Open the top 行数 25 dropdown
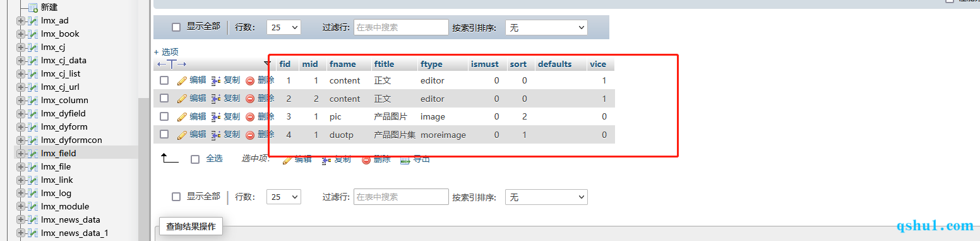 tap(284, 27)
